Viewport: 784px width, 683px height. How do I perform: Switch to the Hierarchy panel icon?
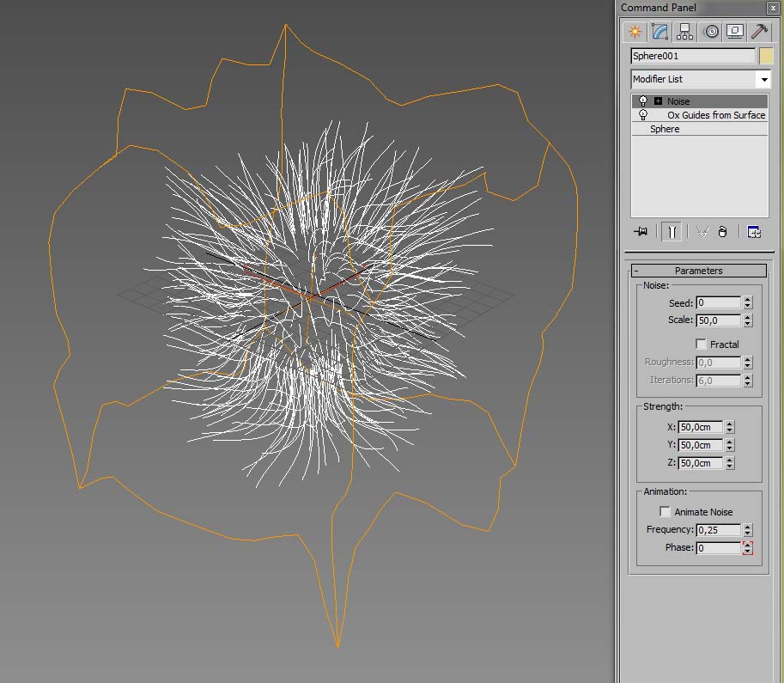[684, 32]
